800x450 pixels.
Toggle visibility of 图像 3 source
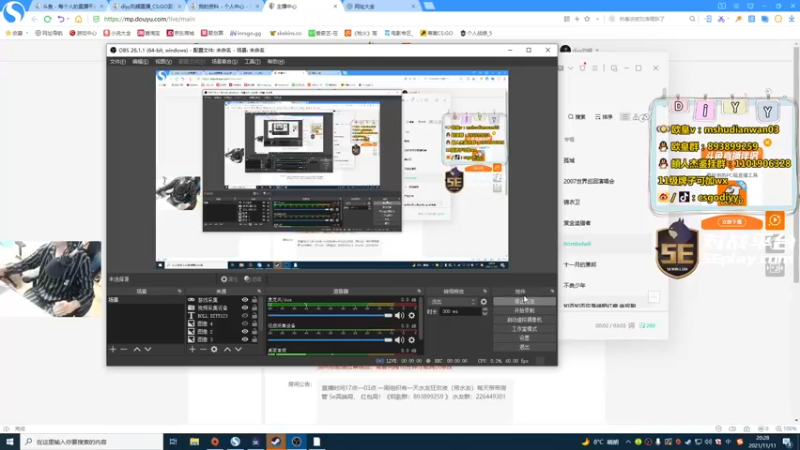pos(245,339)
